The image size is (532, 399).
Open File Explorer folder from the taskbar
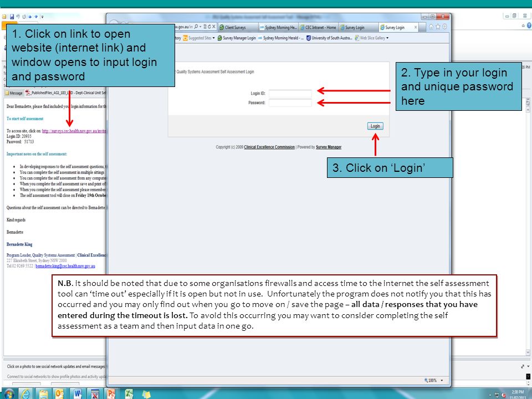[43, 394]
